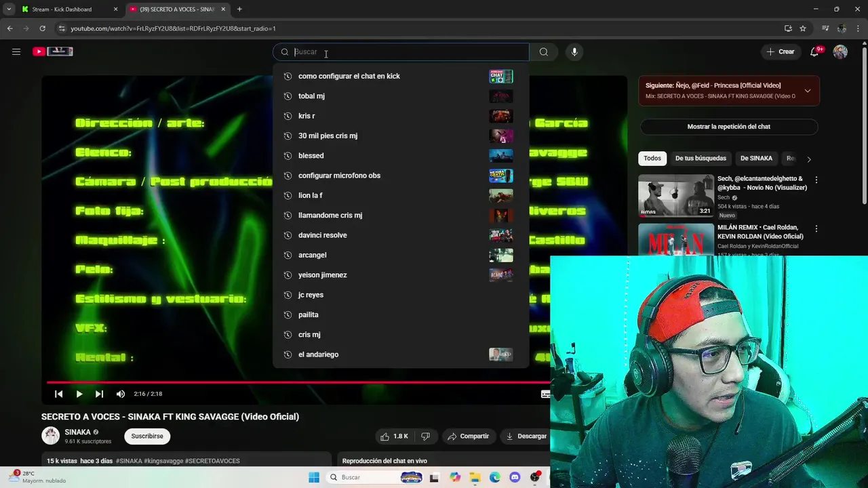The image size is (868, 488).
Task: Play the video
Action: [x=79, y=394]
